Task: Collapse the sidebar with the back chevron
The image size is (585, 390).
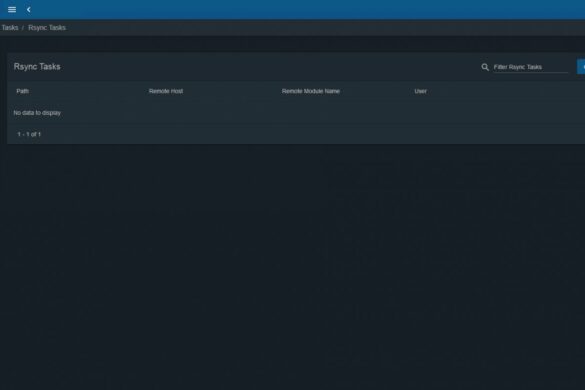Action: pyautogui.click(x=29, y=10)
